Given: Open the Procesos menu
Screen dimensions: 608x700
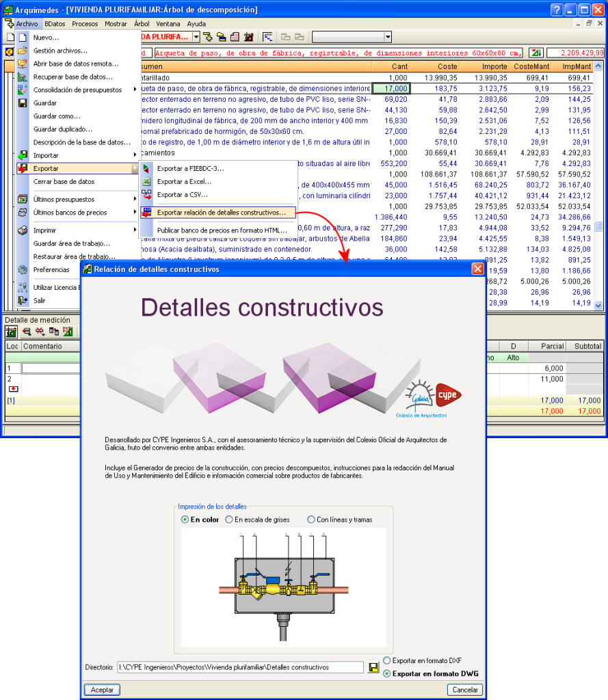Looking at the screenshot, I should tap(85, 24).
